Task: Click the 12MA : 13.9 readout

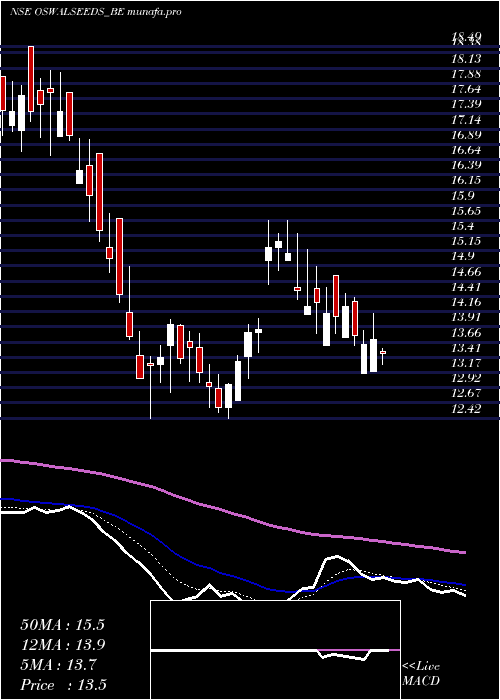Action: (x=62, y=645)
